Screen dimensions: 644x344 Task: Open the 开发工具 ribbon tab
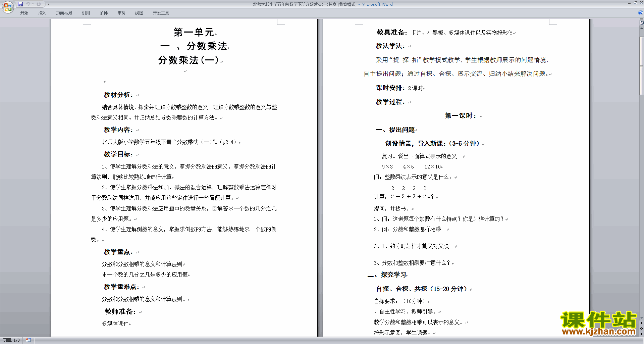[x=161, y=13]
